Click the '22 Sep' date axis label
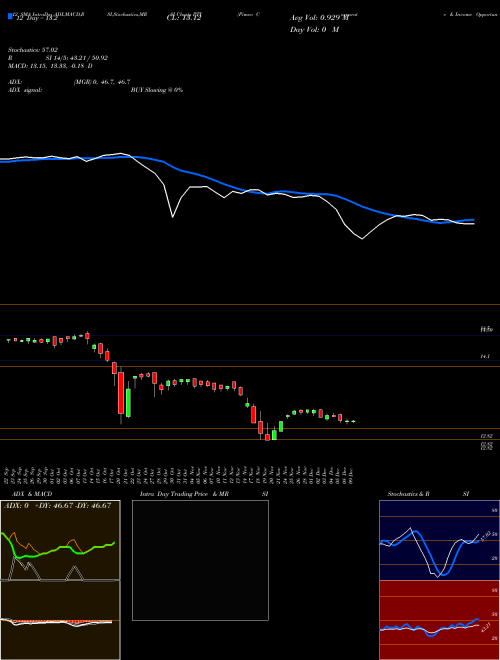500x660 pixels. coord(8,476)
